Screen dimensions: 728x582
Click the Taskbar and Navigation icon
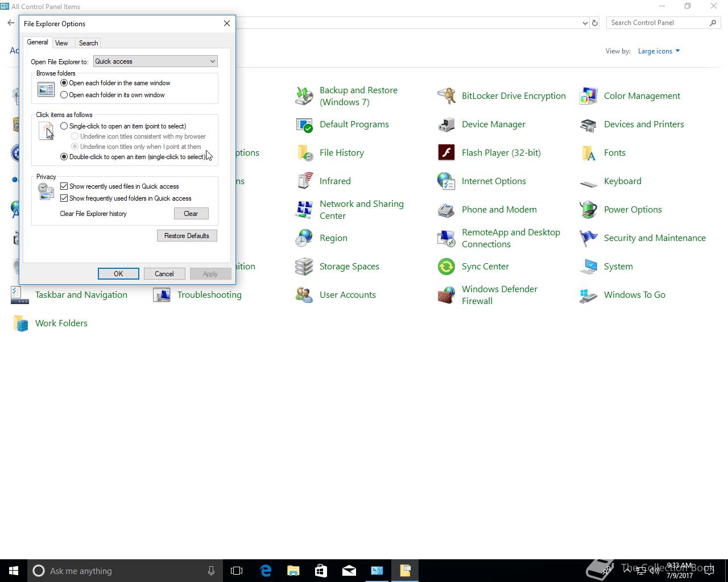[20, 295]
